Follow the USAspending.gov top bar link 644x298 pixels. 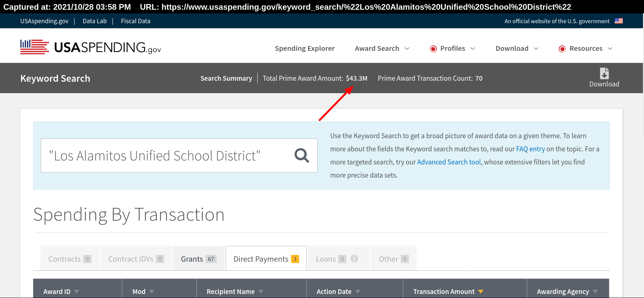tap(44, 21)
